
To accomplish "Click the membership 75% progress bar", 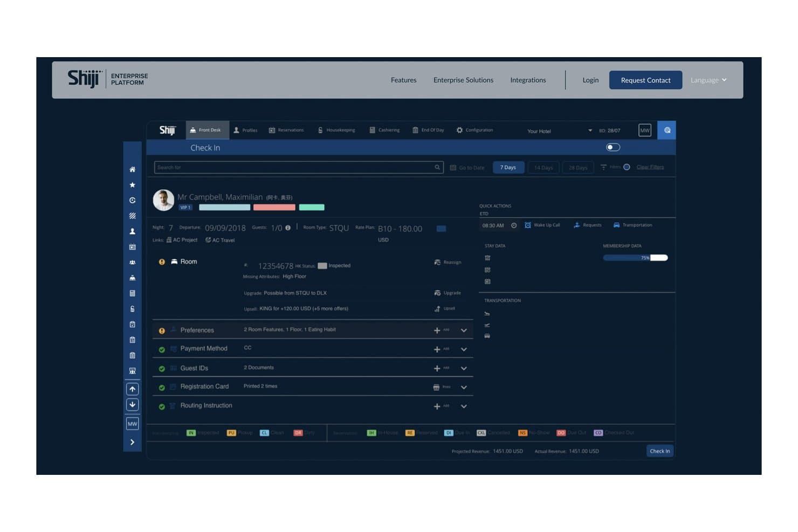I will pyautogui.click(x=635, y=258).
